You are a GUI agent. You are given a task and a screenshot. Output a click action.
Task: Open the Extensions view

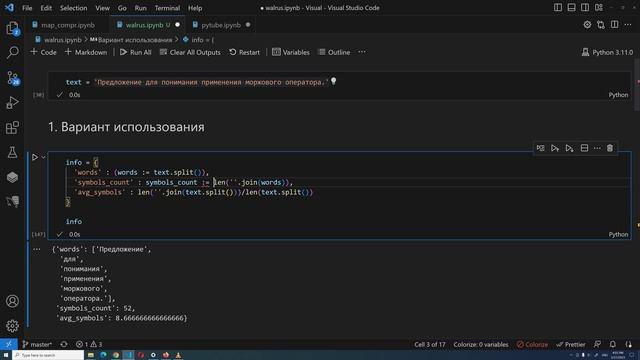click(12, 127)
